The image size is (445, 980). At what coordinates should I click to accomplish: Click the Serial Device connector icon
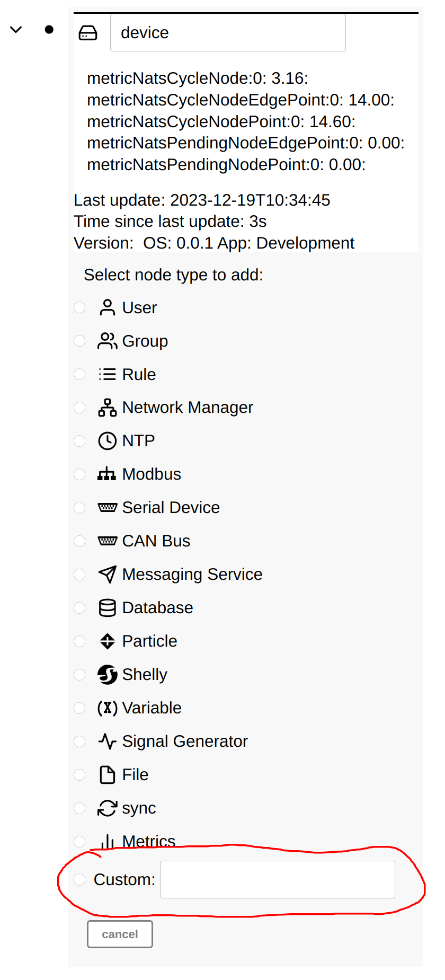(x=107, y=508)
